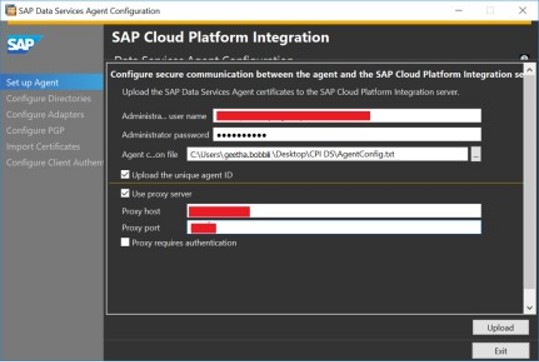Open Configure Directories section
Image resolution: width=539 pixels, height=362 pixels.
(48, 99)
